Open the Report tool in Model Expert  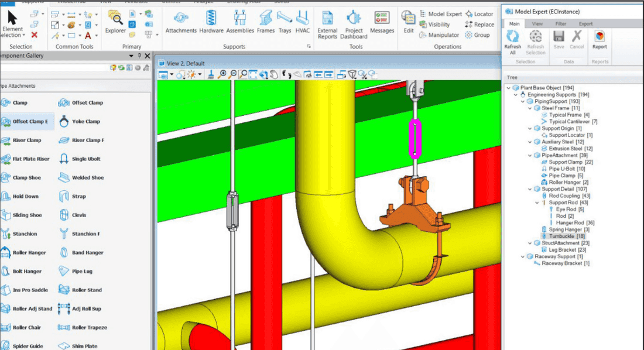(x=600, y=40)
